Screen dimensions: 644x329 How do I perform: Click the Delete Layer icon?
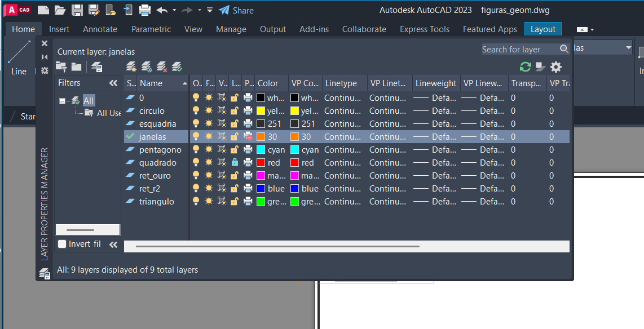(x=162, y=66)
